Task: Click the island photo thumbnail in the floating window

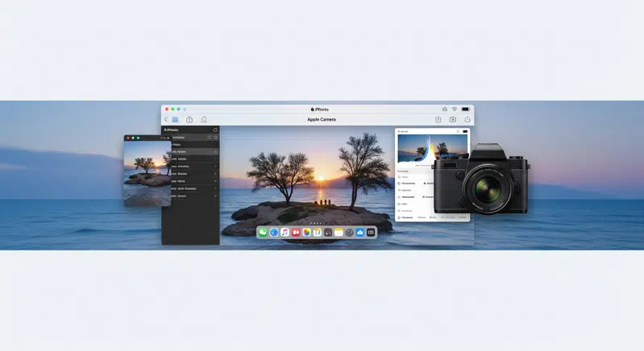Action: 147,171
